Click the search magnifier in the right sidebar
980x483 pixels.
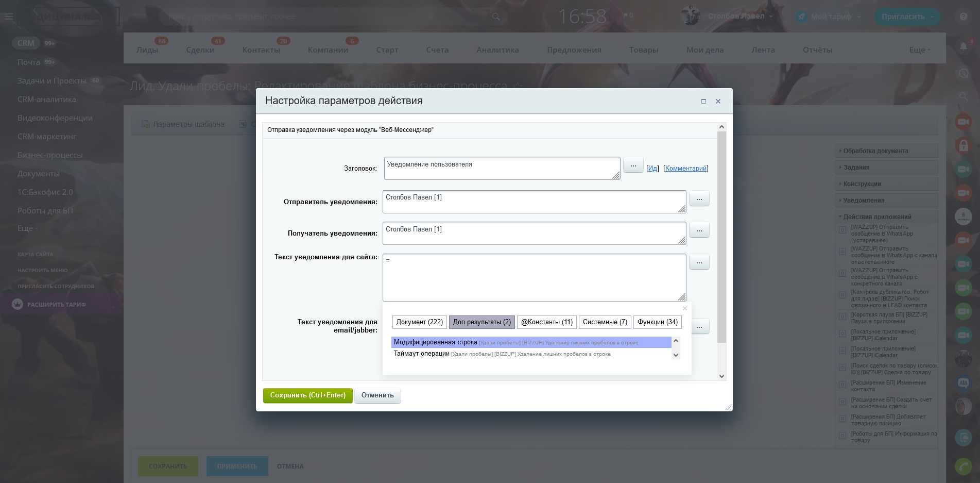(964, 96)
